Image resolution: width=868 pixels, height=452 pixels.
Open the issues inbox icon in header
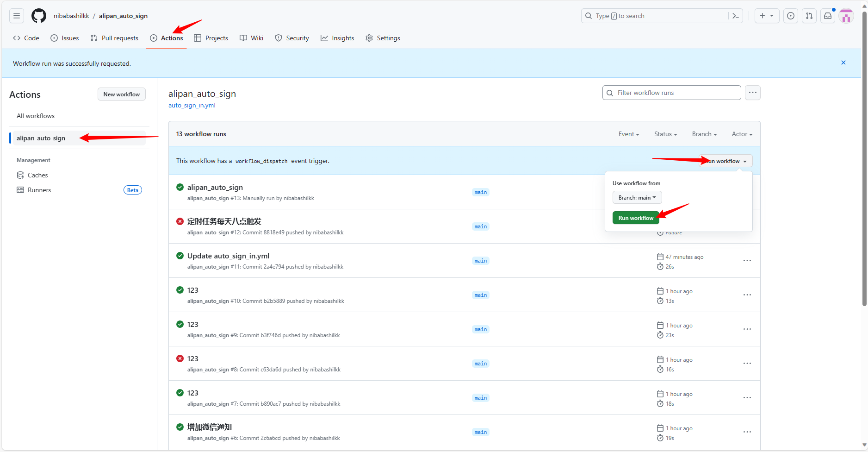pos(791,16)
